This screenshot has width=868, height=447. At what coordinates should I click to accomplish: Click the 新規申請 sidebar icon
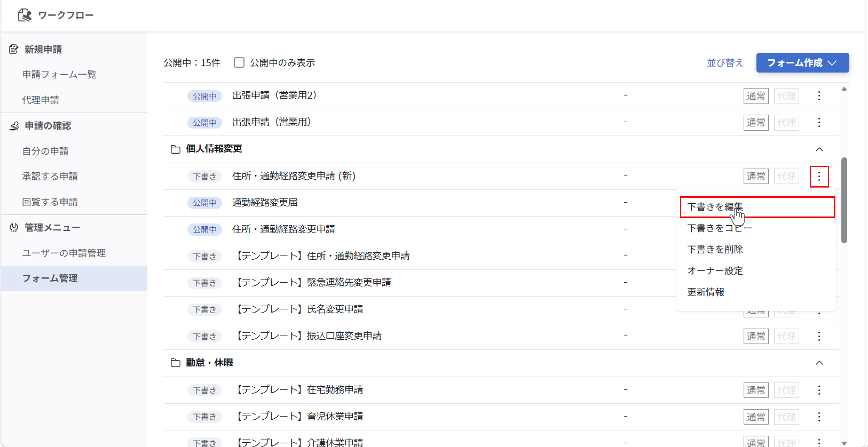coord(13,49)
